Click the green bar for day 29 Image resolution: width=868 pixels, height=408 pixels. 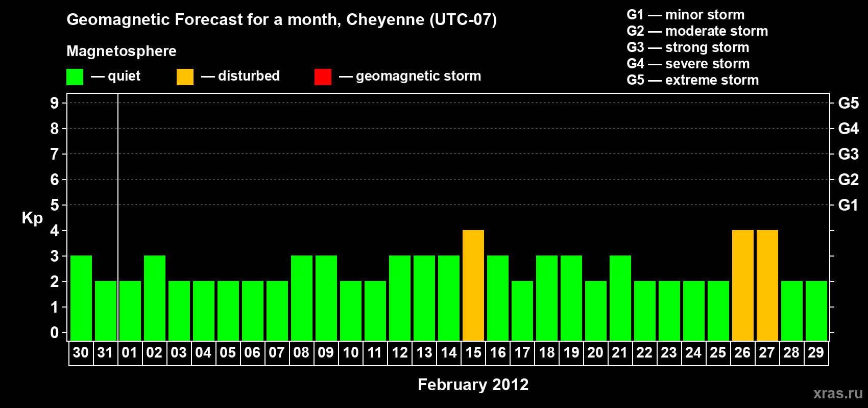816,311
